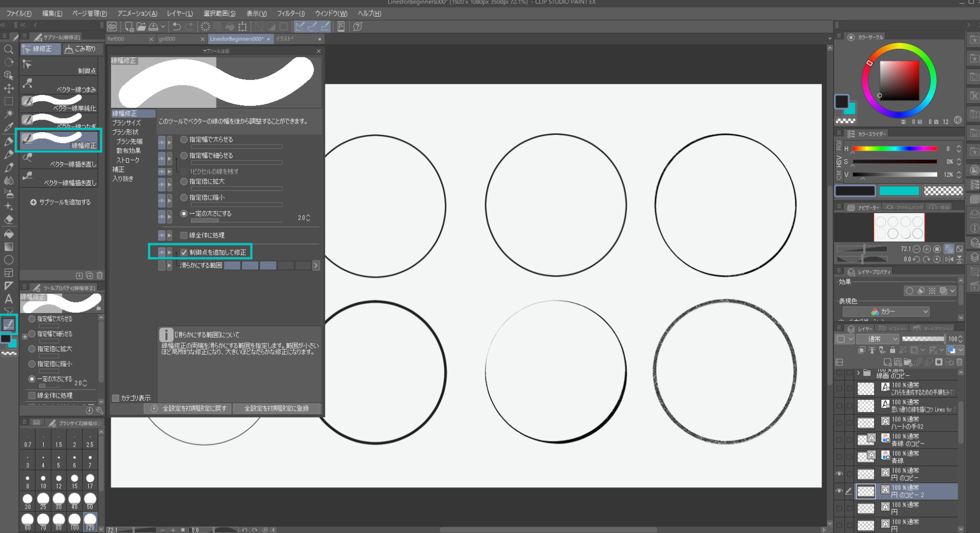Open the 表現色 カラー dropdown

[885, 311]
